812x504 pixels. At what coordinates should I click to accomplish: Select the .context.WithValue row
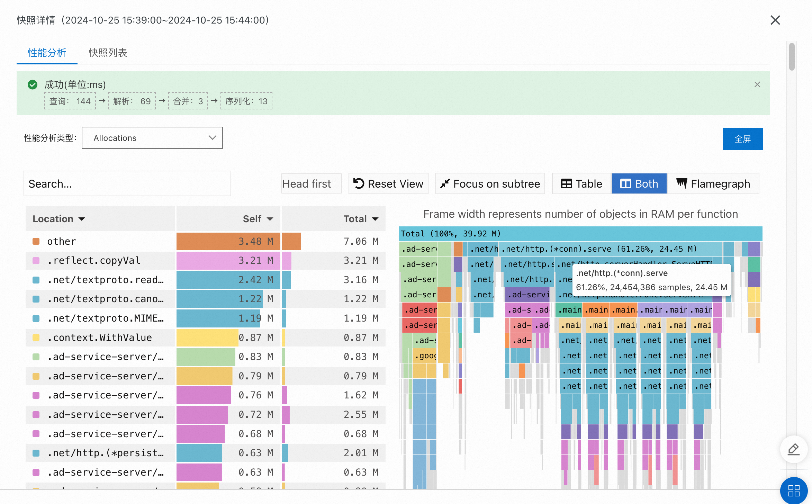click(206, 337)
